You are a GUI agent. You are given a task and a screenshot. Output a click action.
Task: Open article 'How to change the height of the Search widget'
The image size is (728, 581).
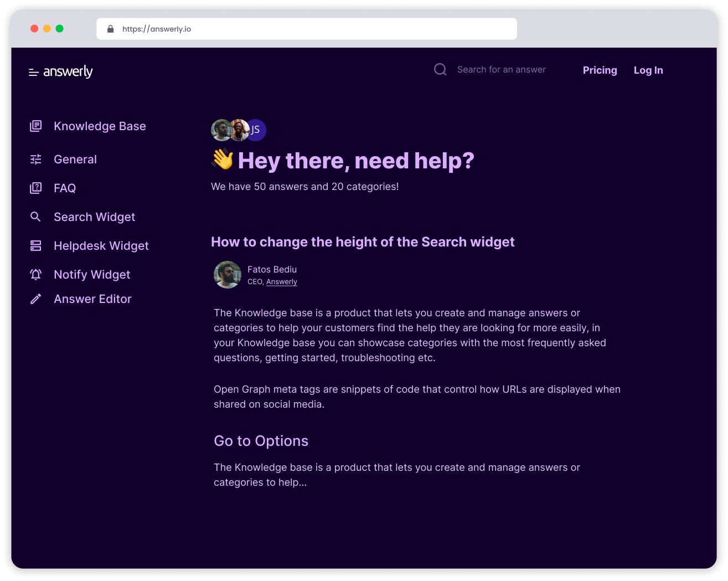[363, 242]
